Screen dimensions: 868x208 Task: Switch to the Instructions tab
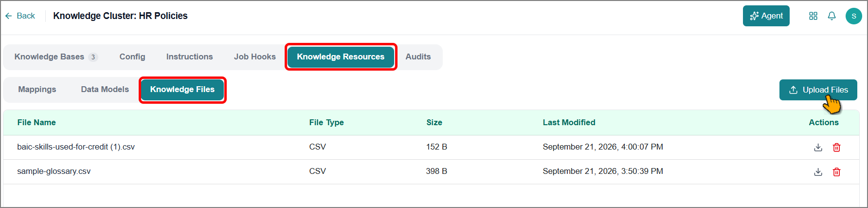pos(189,57)
